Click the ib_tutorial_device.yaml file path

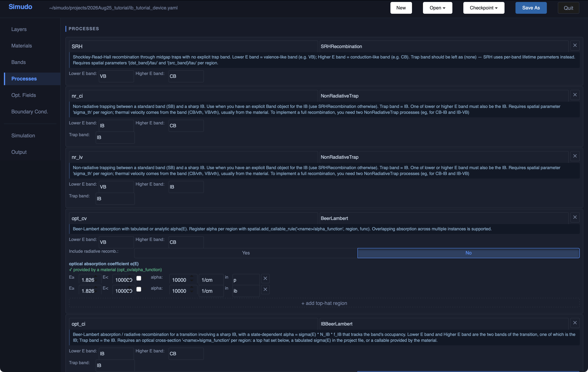(113, 8)
